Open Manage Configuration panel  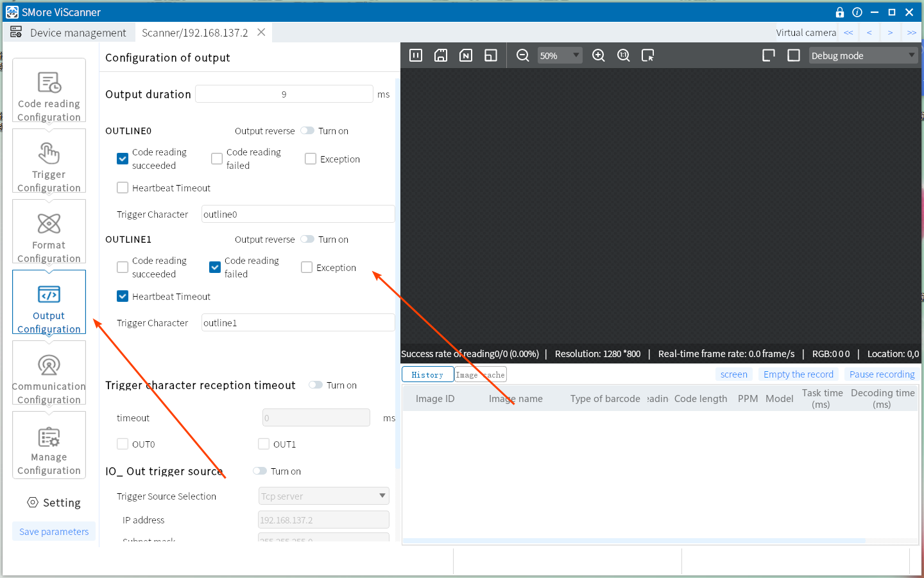49,444
